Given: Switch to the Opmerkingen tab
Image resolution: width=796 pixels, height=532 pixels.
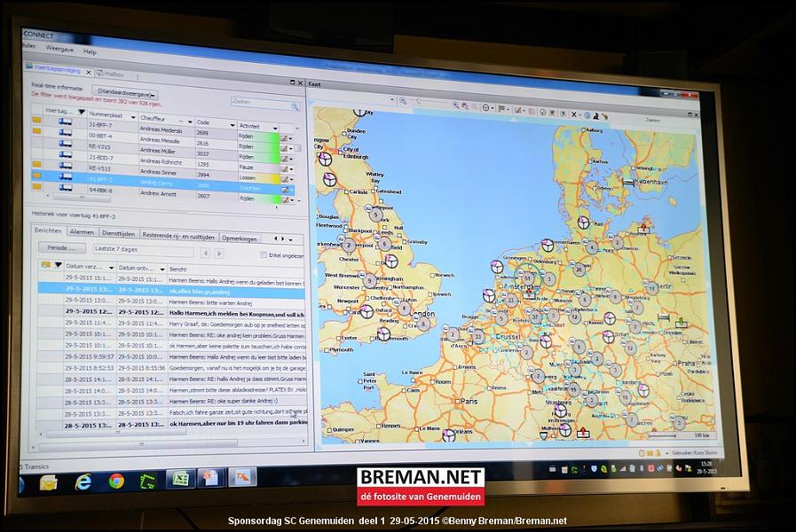Looking at the screenshot, I should 239,239.
